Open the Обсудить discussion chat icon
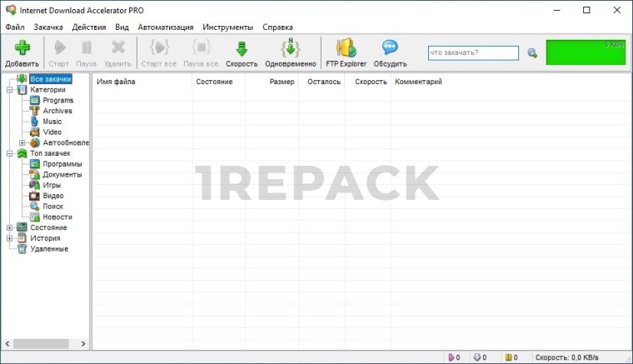 click(390, 48)
